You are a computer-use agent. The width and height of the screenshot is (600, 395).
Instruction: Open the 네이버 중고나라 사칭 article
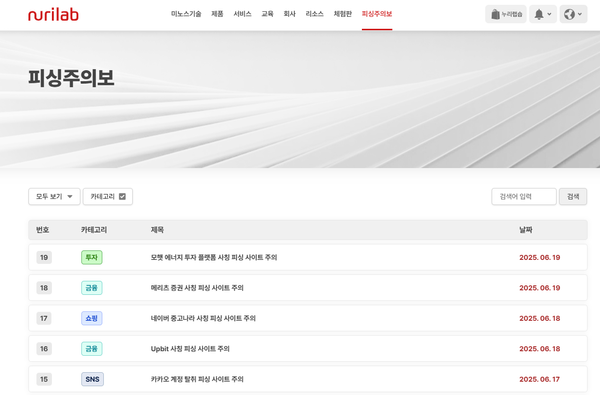point(203,318)
